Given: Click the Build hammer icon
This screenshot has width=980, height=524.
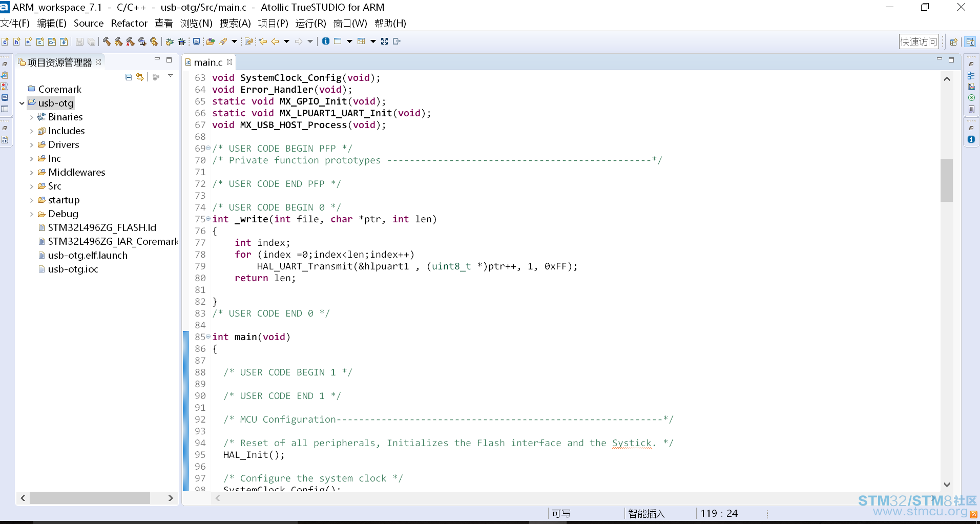Looking at the screenshot, I should (x=107, y=41).
